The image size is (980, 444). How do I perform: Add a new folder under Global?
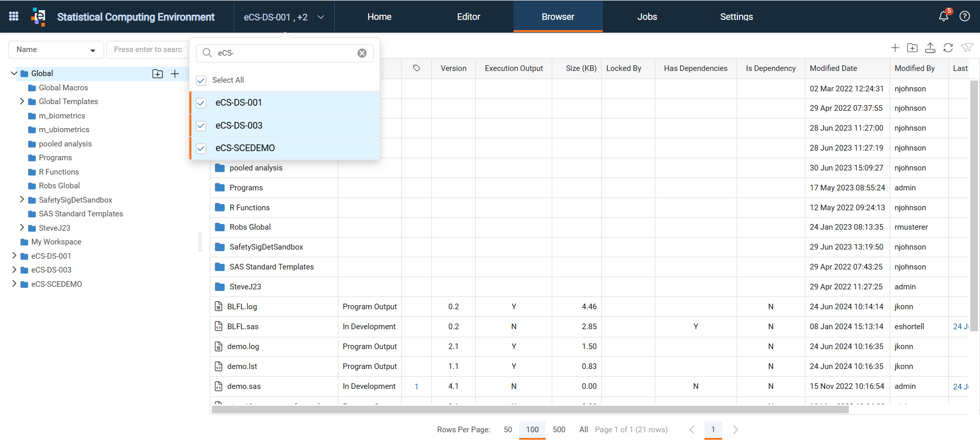(x=158, y=74)
